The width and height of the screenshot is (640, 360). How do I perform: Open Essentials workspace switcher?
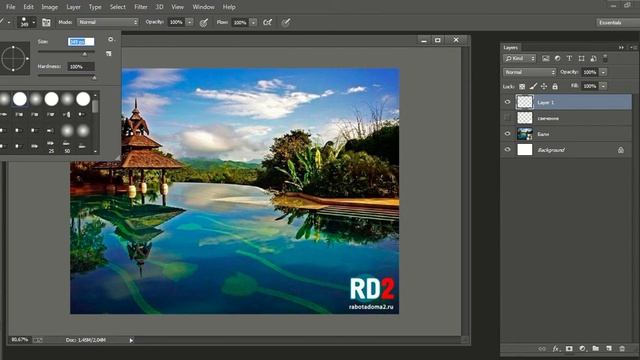(618, 22)
